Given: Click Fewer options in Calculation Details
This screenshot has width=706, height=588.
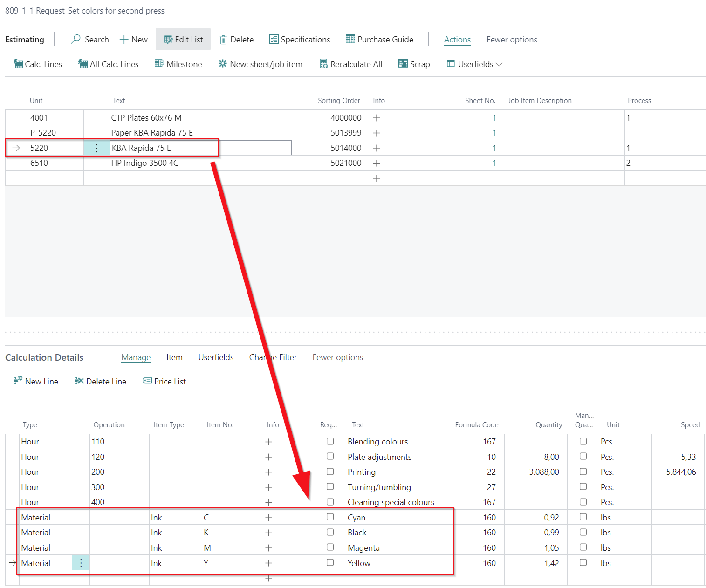Looking at the screenshot, I should (338, 357).
